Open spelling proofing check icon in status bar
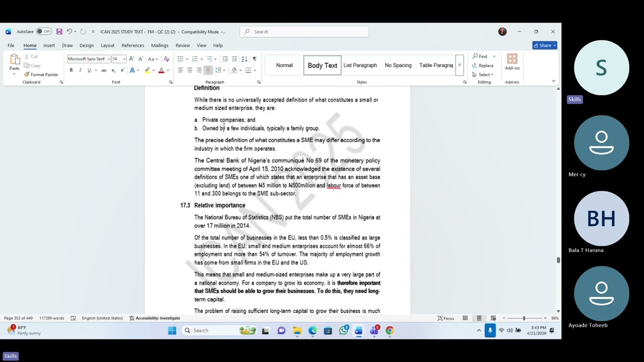644x362 pixels. [73, 318]
